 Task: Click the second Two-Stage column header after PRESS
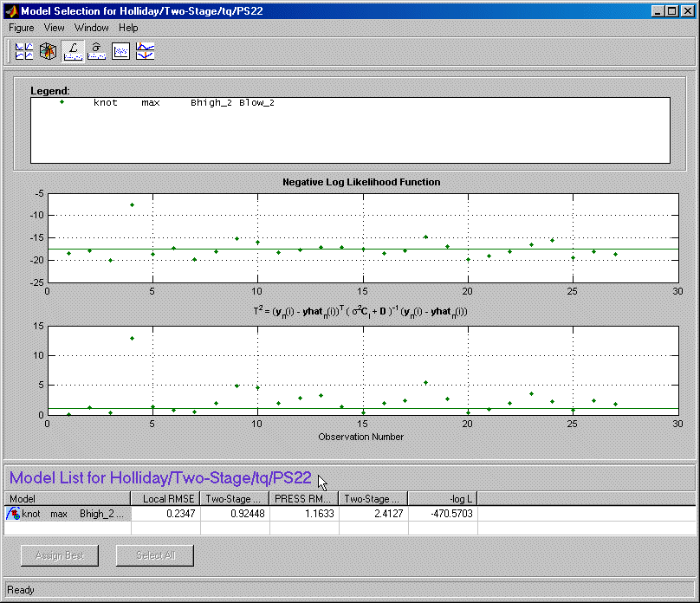tap(373, 498)
